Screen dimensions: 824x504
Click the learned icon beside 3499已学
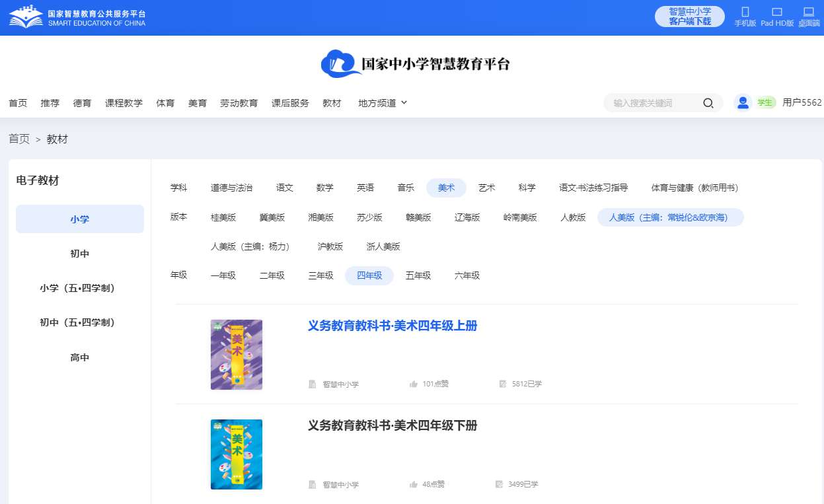click(500, 484)
